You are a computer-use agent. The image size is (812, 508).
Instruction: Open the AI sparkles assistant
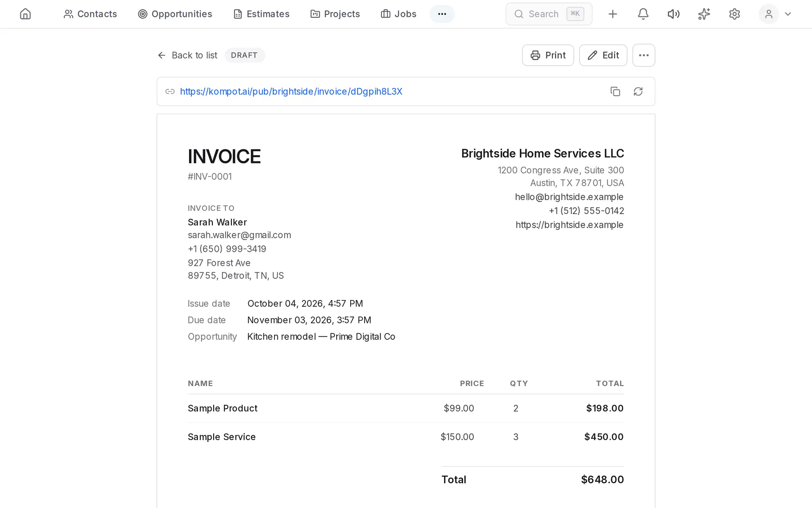pos(704,14)
